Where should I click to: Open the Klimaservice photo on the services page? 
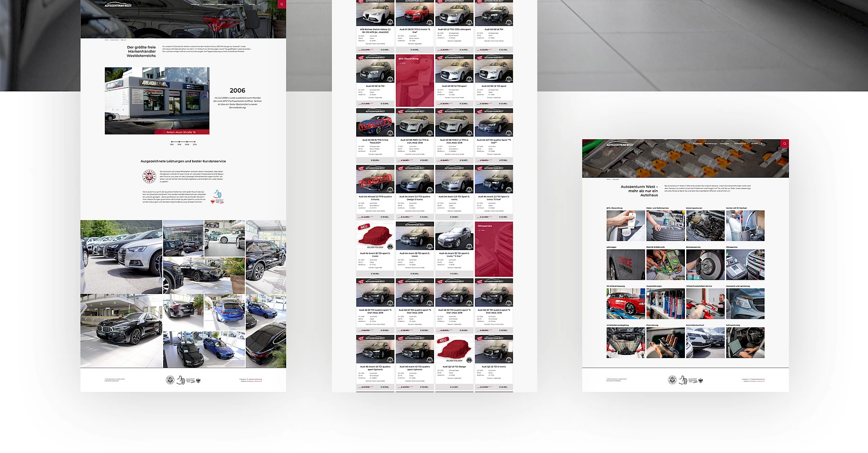[745, 264]
